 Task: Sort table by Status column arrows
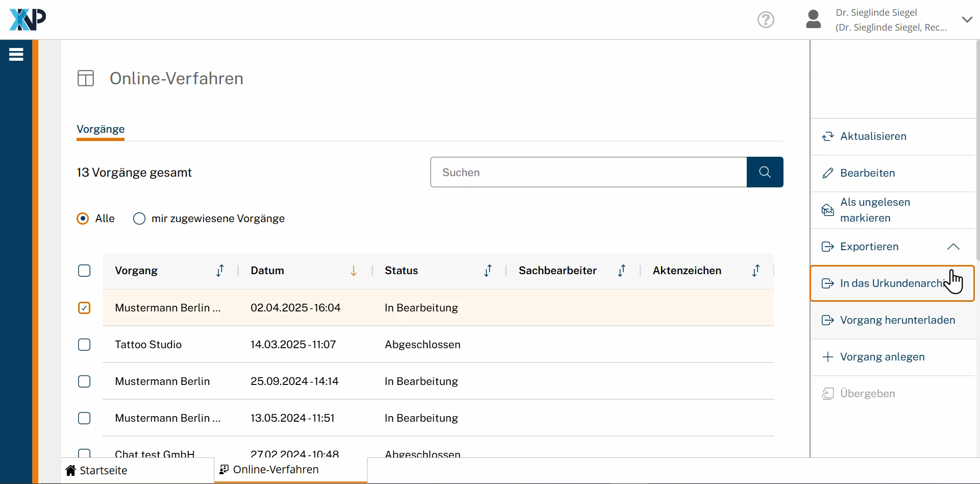point(488,271)
